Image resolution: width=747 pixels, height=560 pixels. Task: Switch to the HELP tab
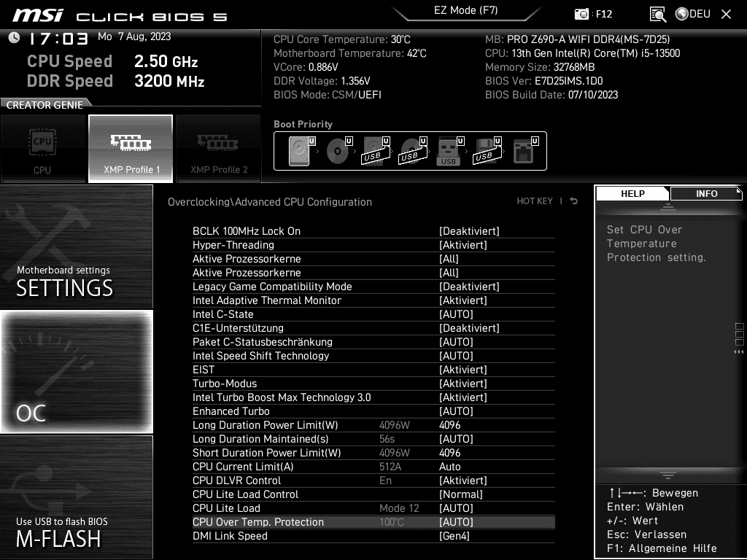pos(632,193)
